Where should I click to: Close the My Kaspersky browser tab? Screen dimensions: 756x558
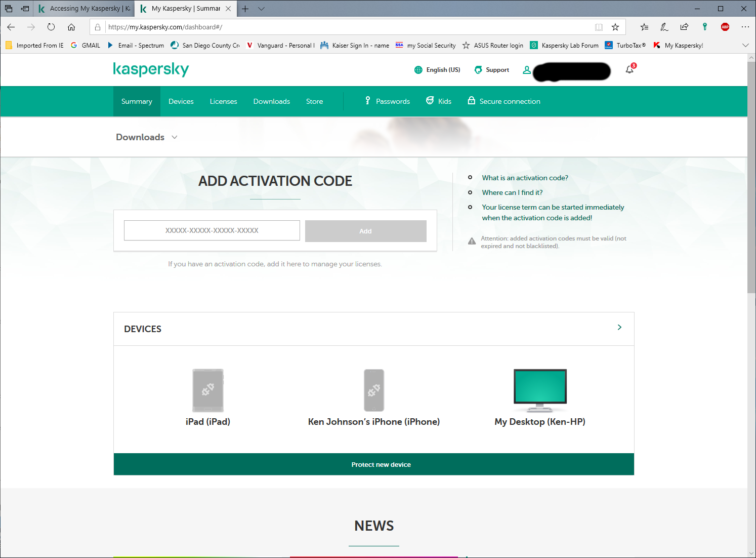[228, 9]
